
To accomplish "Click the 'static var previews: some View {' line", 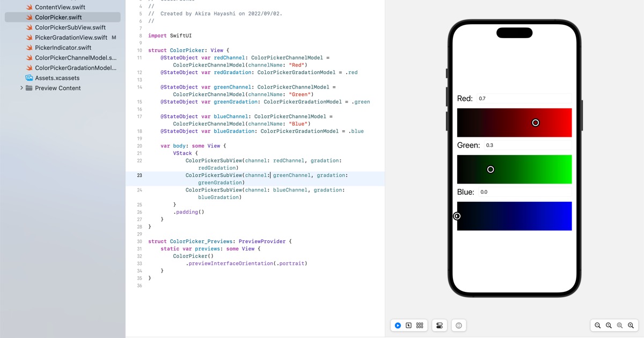I will pos(210,249).
